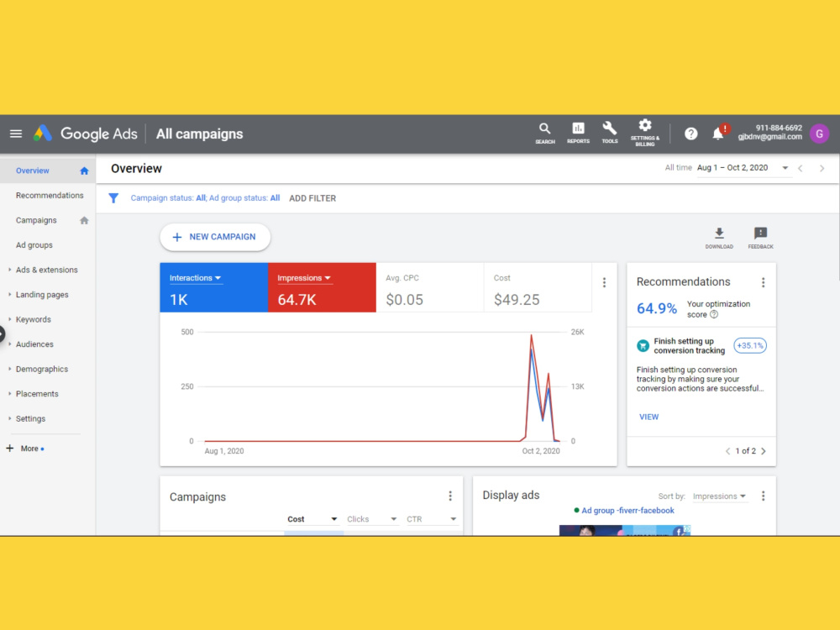Open Cost column dropdown in Campaigns
Image resolution: width=840 pixels, height=630 pixels.
(312, 519)
